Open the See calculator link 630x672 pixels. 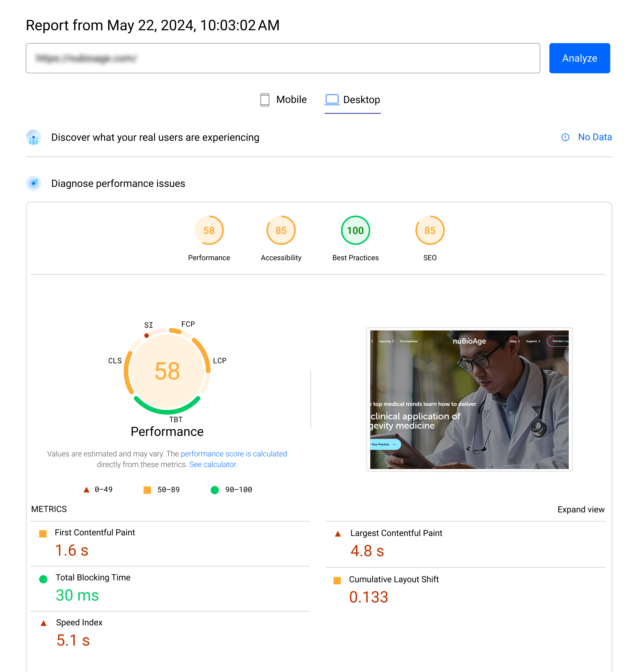click(213, 464)
